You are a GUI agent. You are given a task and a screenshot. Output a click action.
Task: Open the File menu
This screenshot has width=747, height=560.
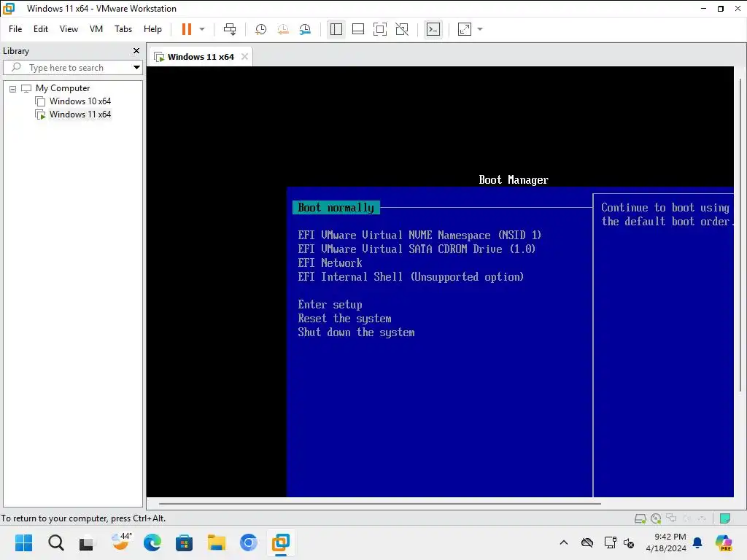point(15,29)
